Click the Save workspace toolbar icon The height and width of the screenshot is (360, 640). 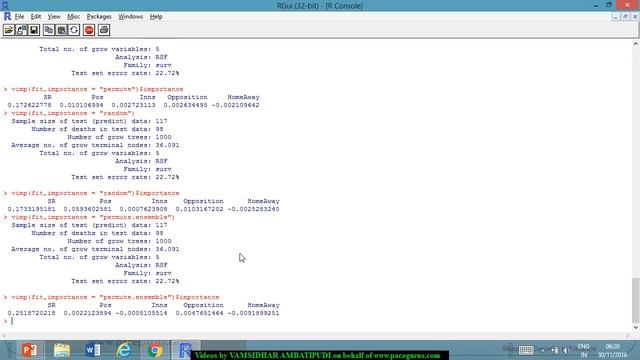pos(34,30)
